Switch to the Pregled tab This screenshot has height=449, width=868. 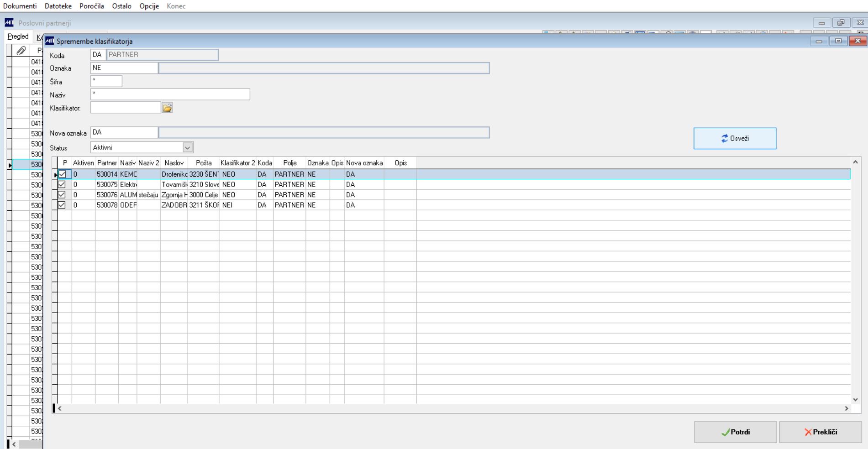[x=18, y=37]
